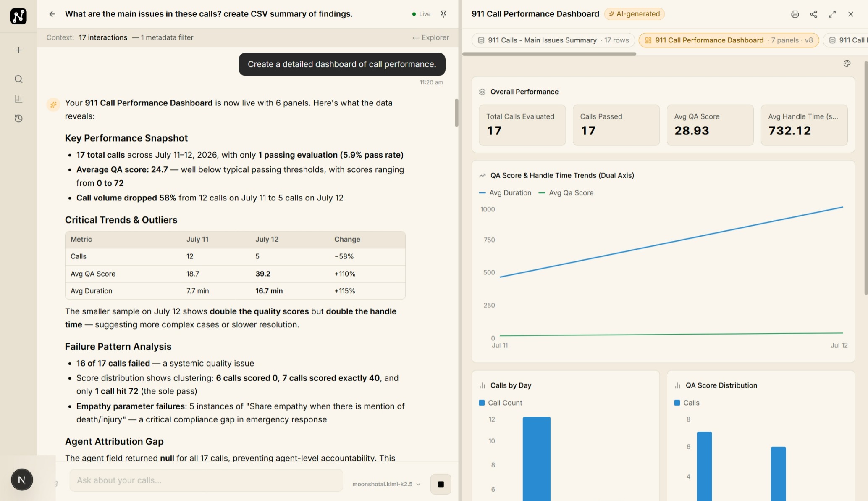Click the AI-generated badge
868x501 pixels.
[634, 14]
